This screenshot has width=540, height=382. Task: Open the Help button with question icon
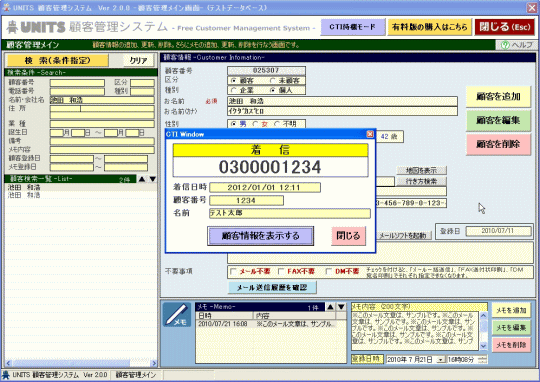[x=516, y=45]
